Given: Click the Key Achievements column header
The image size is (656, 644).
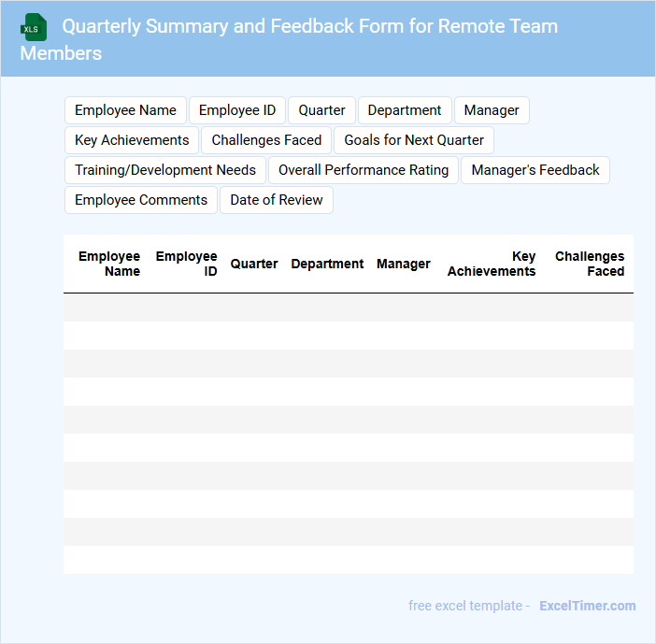Looking at the screenshot, I should point(492,264).
